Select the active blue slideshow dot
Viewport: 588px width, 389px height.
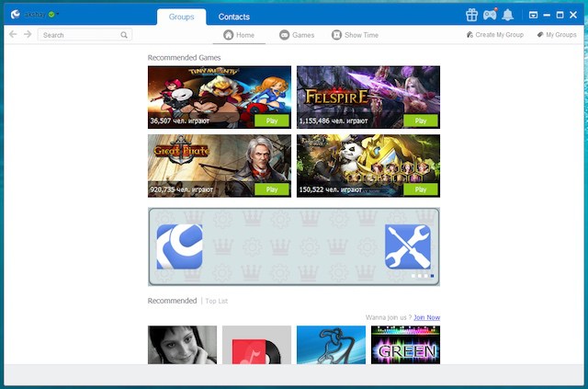tap(432, 276)
